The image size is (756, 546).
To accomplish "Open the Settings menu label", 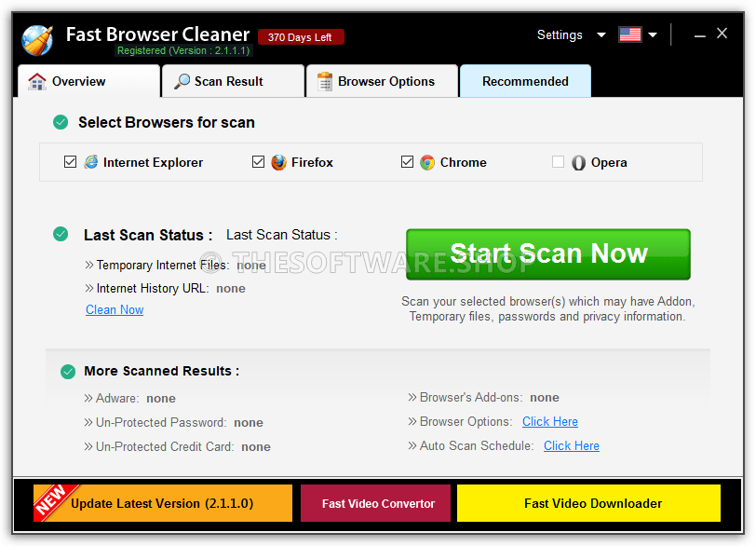I will [x=560, y=34].
